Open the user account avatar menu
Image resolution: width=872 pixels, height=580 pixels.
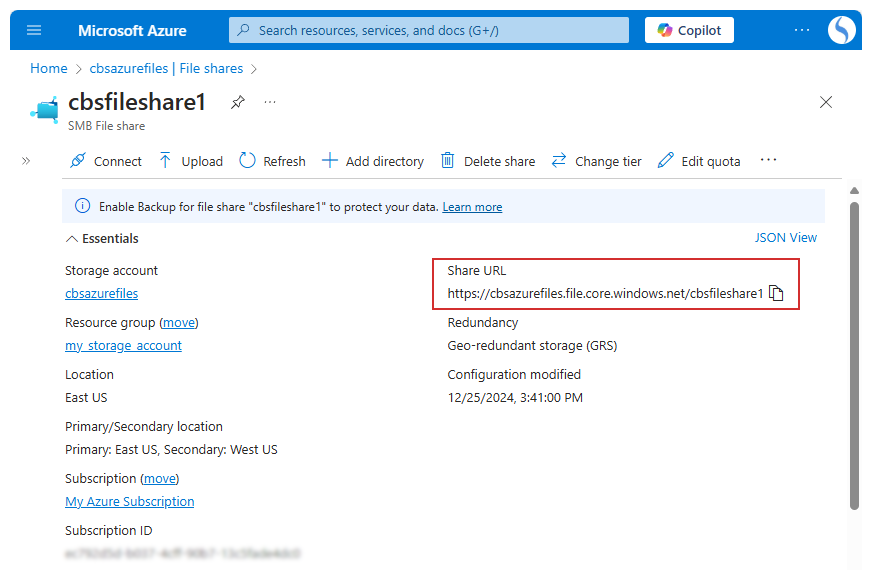click(841, 30)
